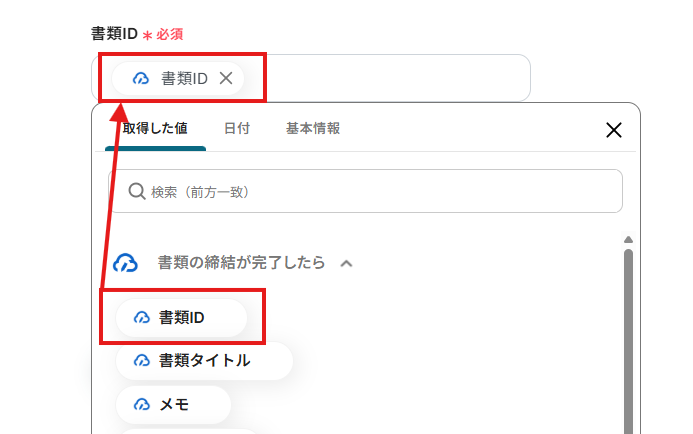
Task: Choose the 書類ID value from the list
Action: (x=181, y=318)
